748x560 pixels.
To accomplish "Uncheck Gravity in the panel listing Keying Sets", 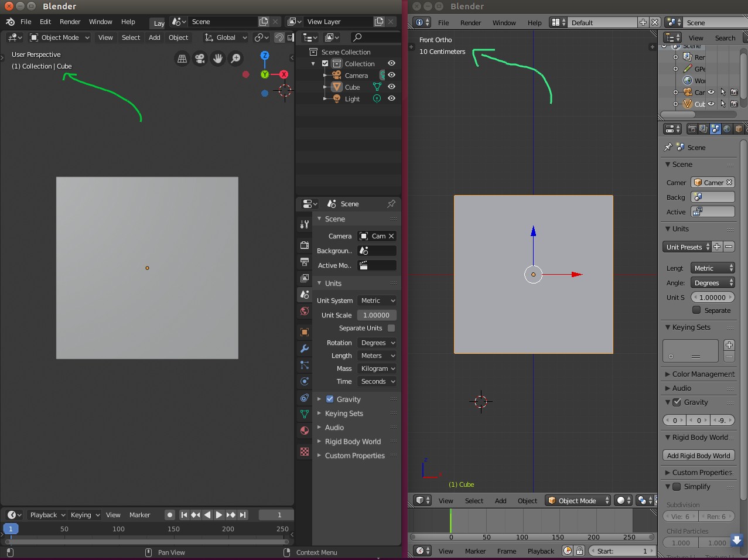I will [x=330, y=399].
